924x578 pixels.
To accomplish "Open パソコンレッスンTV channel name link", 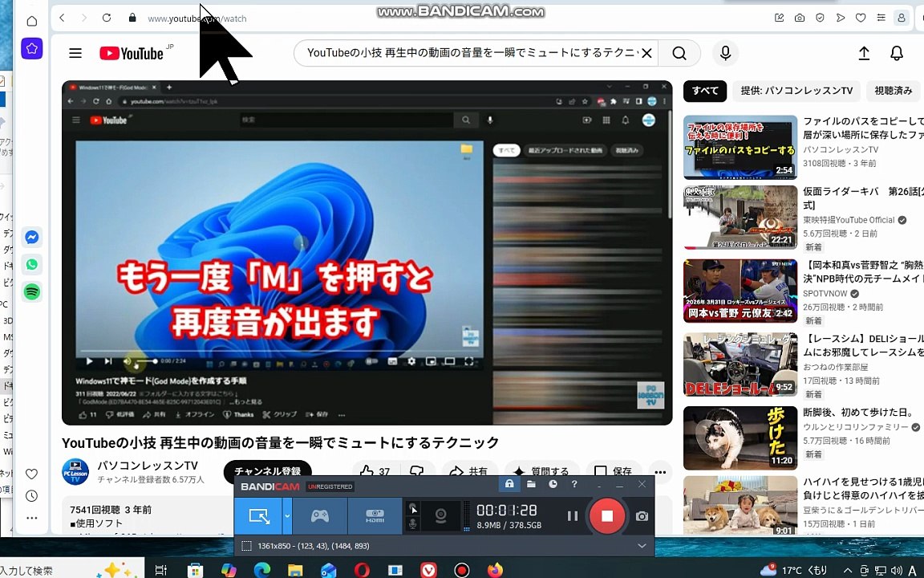I will pos(148,466).
